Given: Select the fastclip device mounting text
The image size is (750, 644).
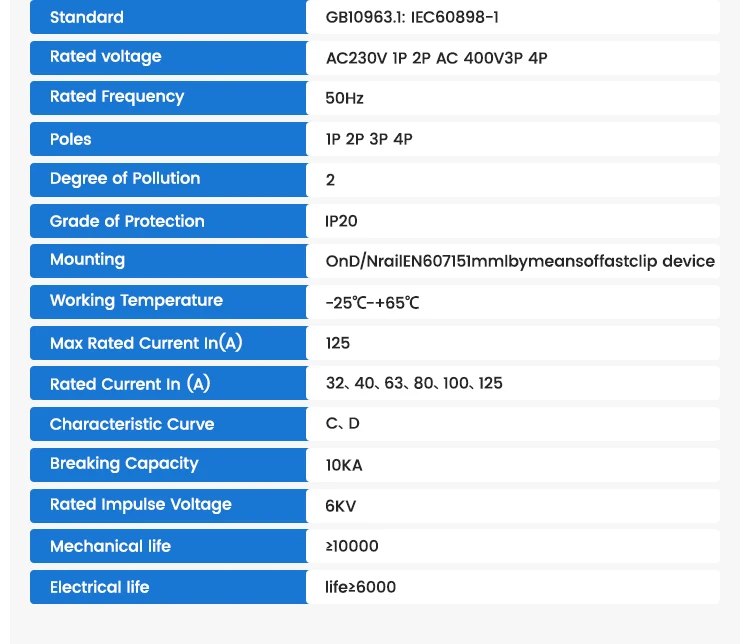Looking at the screenshot, I should click(520, 262).
